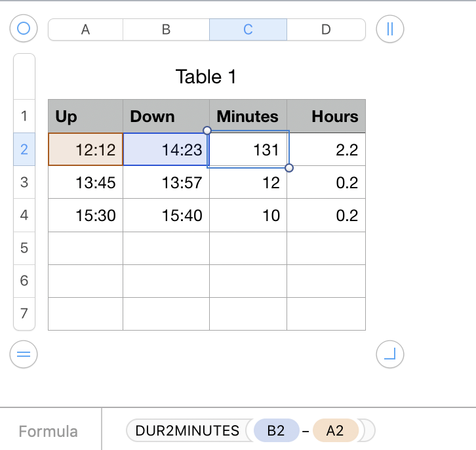476x450 pixels.
Task: Select row 2 header
Action: point(24,150)
